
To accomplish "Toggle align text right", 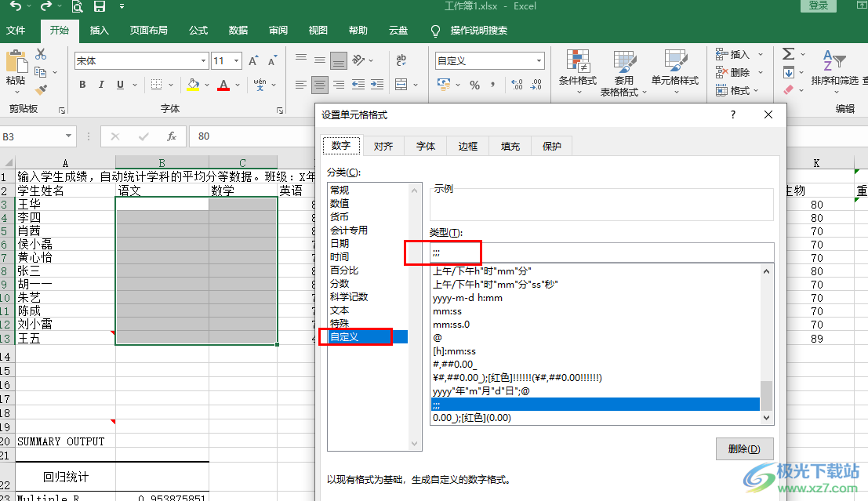I will (x=339, y=85).
